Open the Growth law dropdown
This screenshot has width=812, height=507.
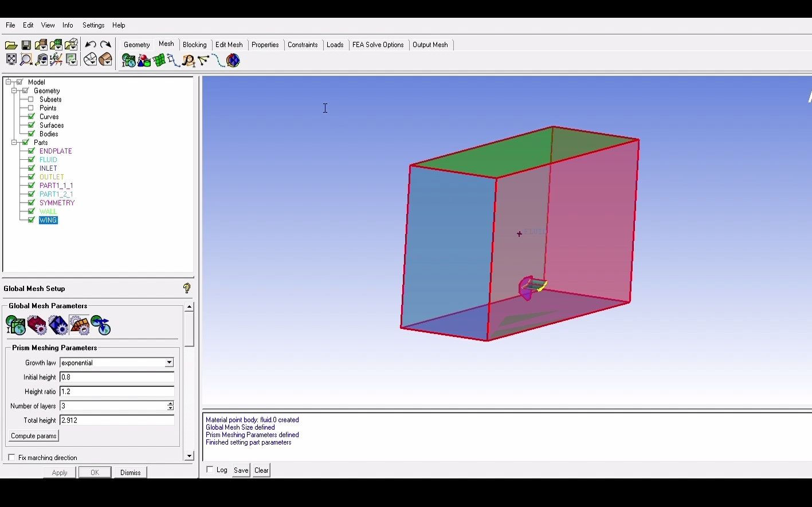coord(168,362)
